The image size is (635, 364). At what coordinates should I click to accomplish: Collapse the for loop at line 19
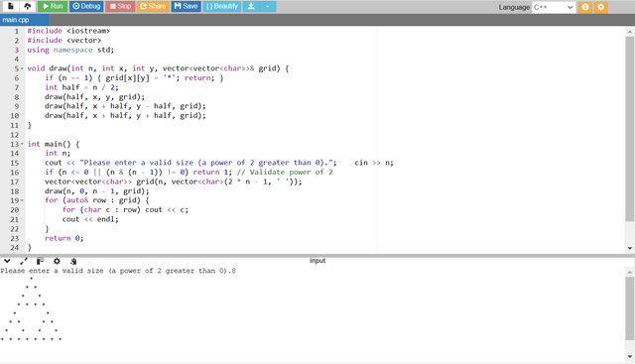22,200
